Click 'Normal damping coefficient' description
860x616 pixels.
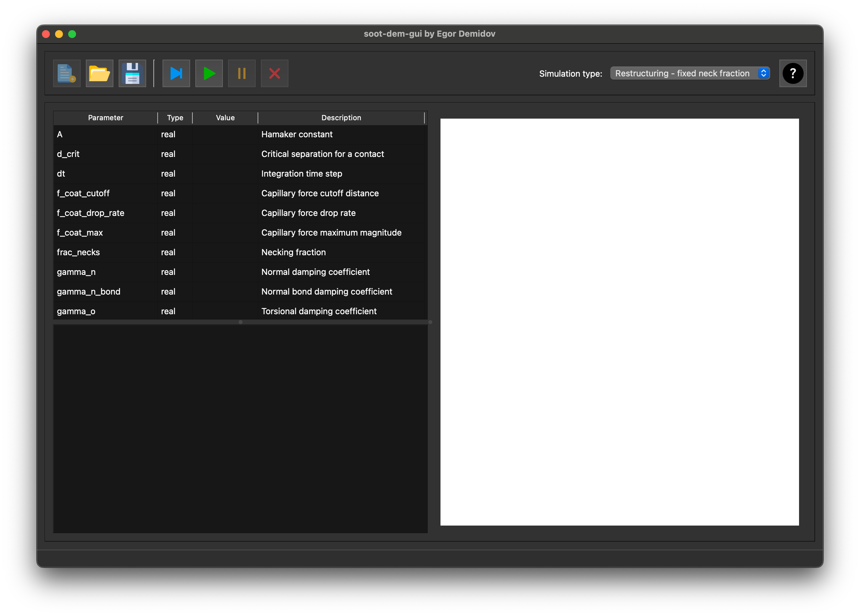coord(316,272)
